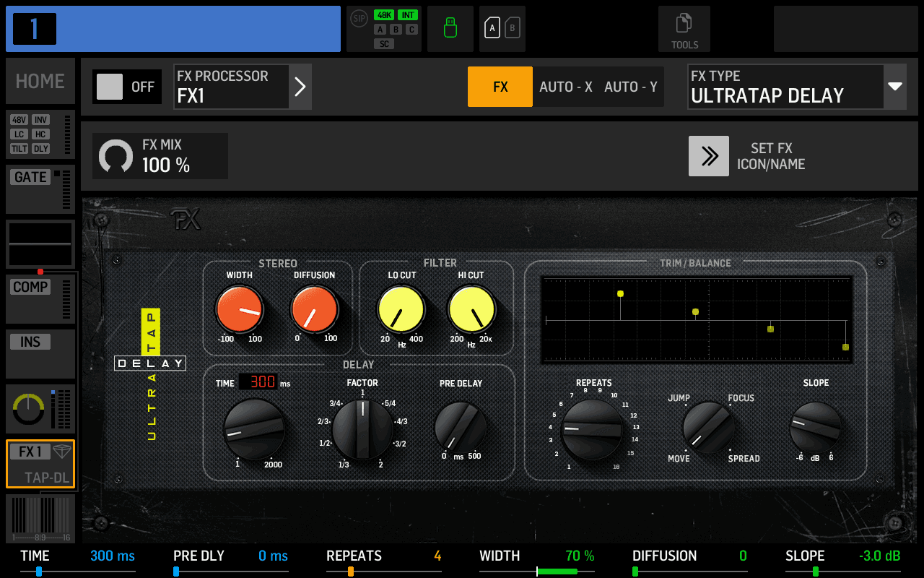Click the TRIM / BALANCE tap graph
The height and width of the screenshot is (578, 924).
click(x=698, y=319)
